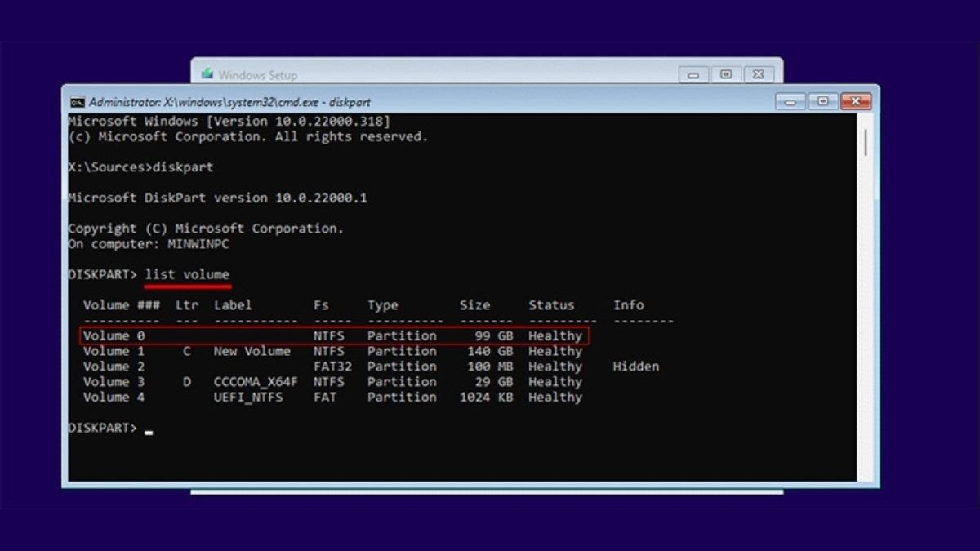Maximize the Administrator cmd.exe window
Image resolution: width=980 pixels, height=551 pixels.
[x=822, y=102]
